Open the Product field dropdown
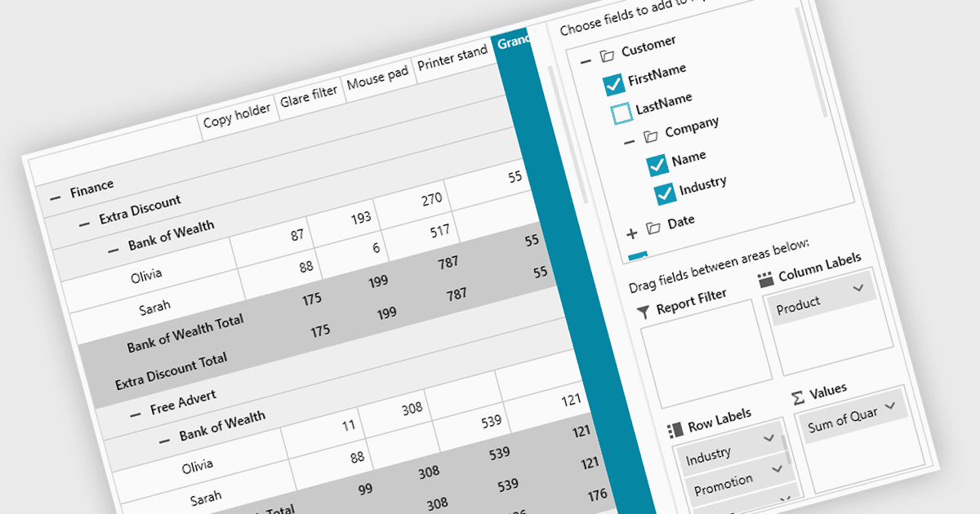The width and height of the screenshot is (980, 514). coord(857,289)
